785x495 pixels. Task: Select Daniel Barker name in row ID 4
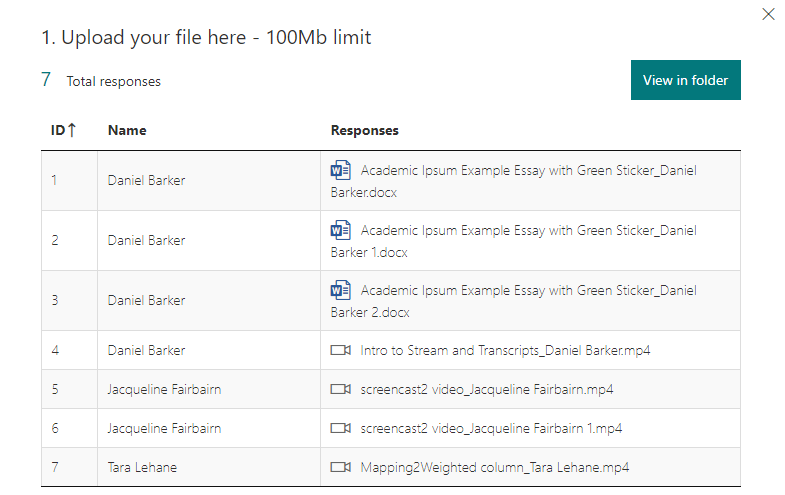tap(146, 350)
